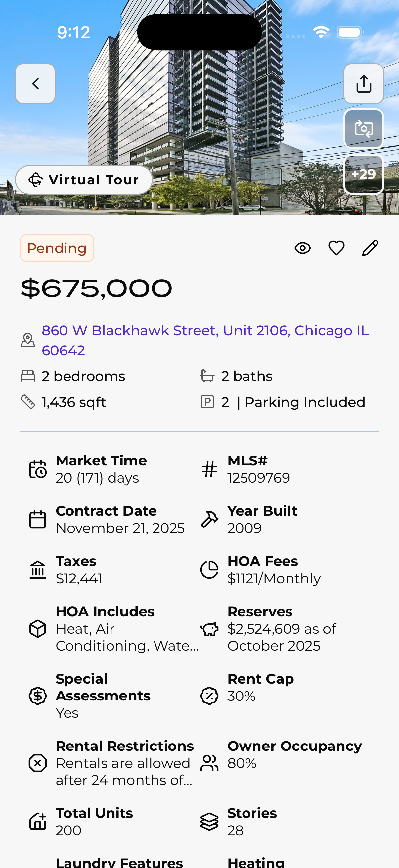Screen dimensions: 399x868
Task: Tap the share icon button
Action: 363,83
